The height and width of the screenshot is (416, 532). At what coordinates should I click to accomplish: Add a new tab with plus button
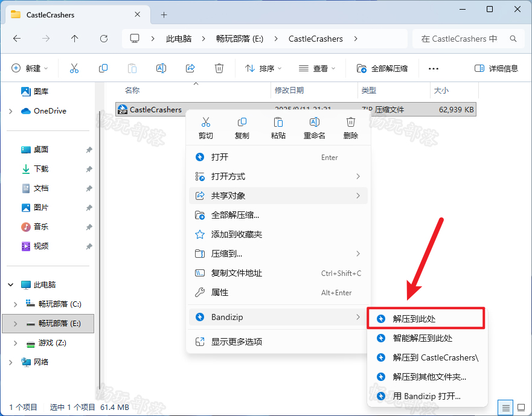(164, 14)
